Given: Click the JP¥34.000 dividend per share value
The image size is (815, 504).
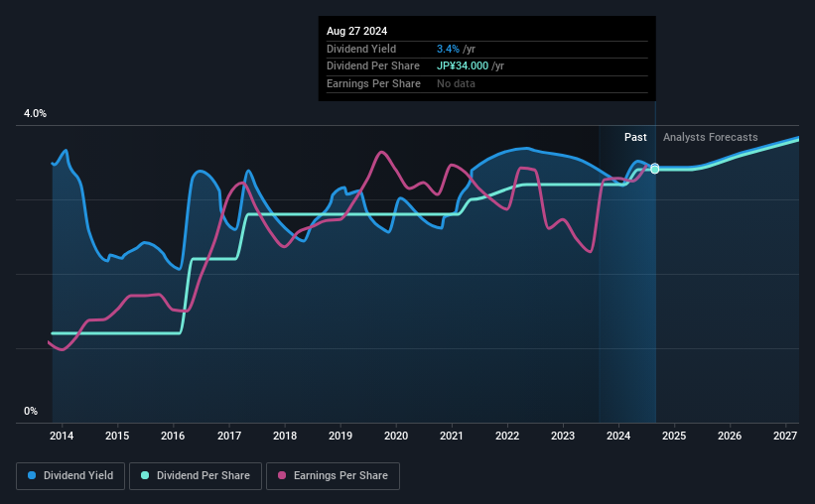Looking at the screenshot, I should pyautogui.click(x=462, y=66).
